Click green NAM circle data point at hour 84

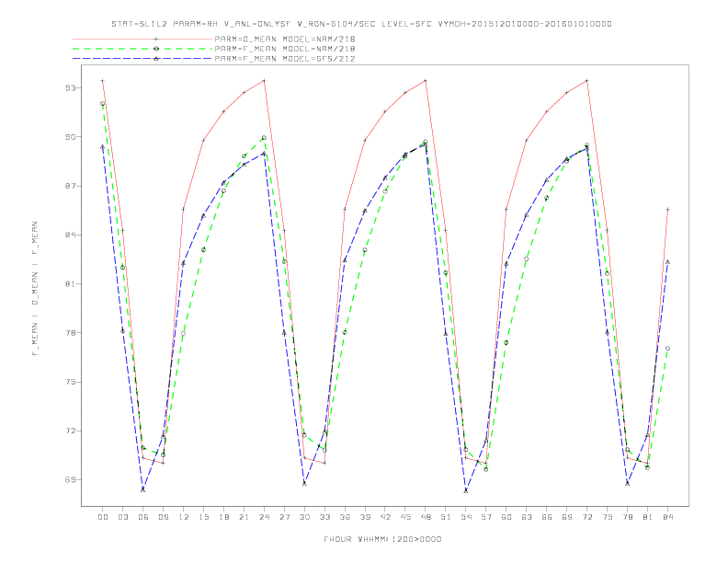(x=667, y=348)
